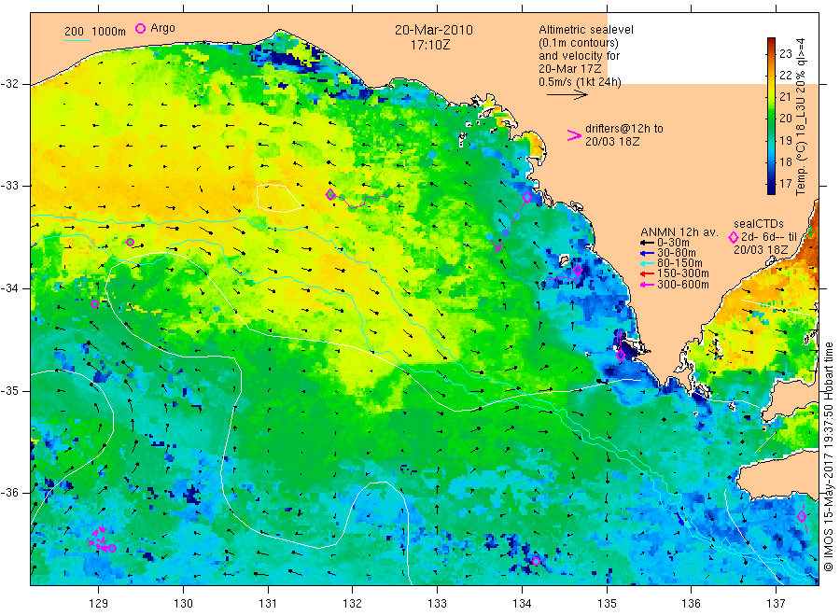Click the longitude axis label 129
This screenshot has height=616, width=840.
[99, 604]
